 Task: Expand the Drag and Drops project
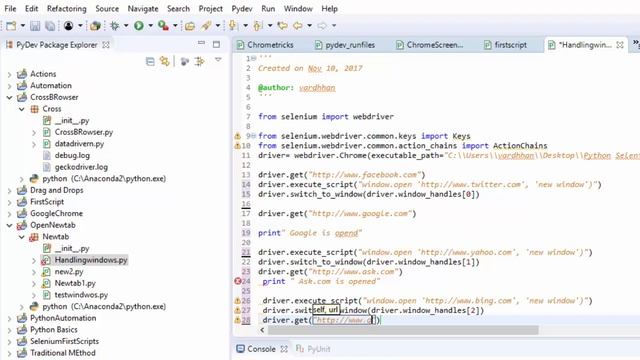pyautogui.click(x=9, y=191)
